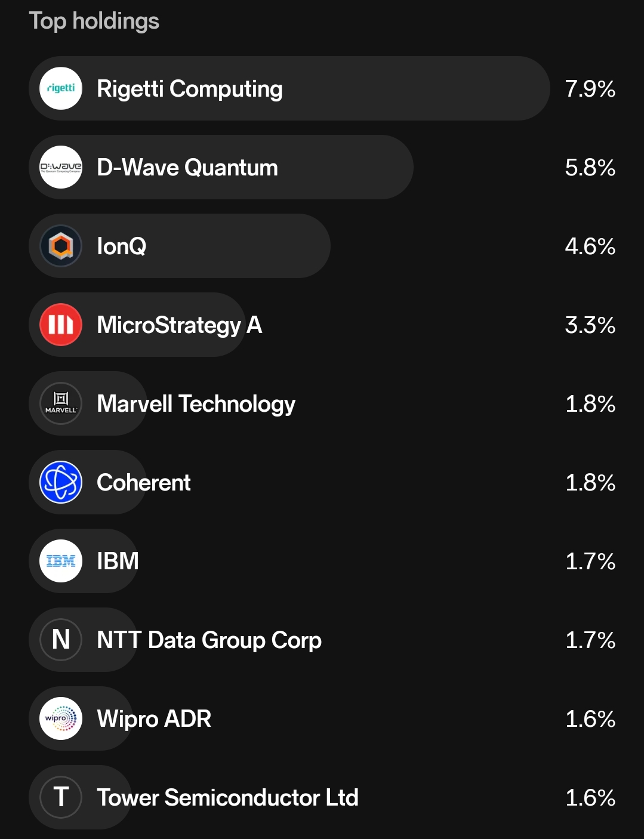Open MicroStrategy A holding name
The height and width of the screenshot is (839, 644).
pyautogui.click(x=179, y=325)
